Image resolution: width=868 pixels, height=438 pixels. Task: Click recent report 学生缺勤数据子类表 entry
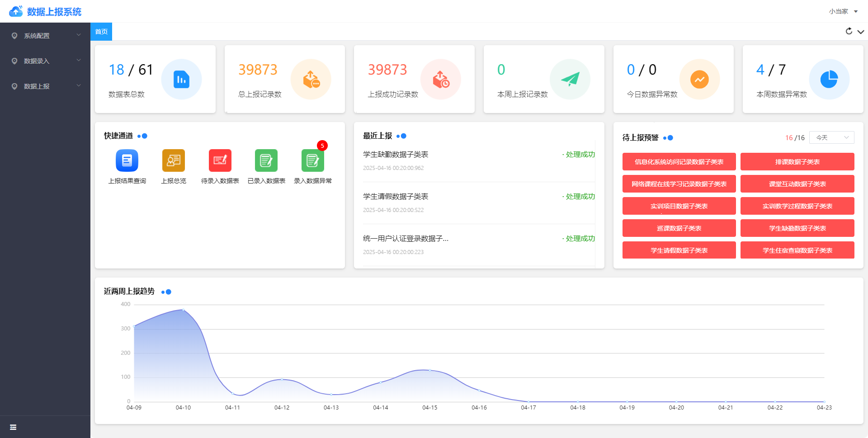(396, 155)
